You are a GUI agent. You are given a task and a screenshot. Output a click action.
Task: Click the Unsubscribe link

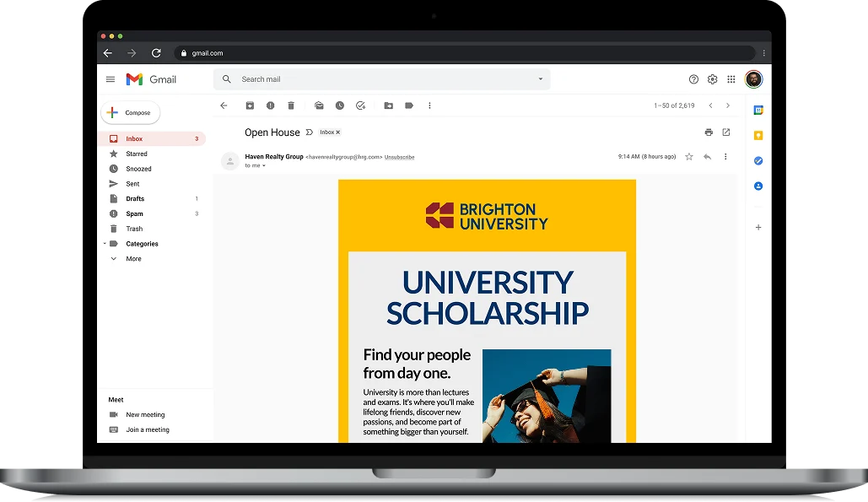399,157
